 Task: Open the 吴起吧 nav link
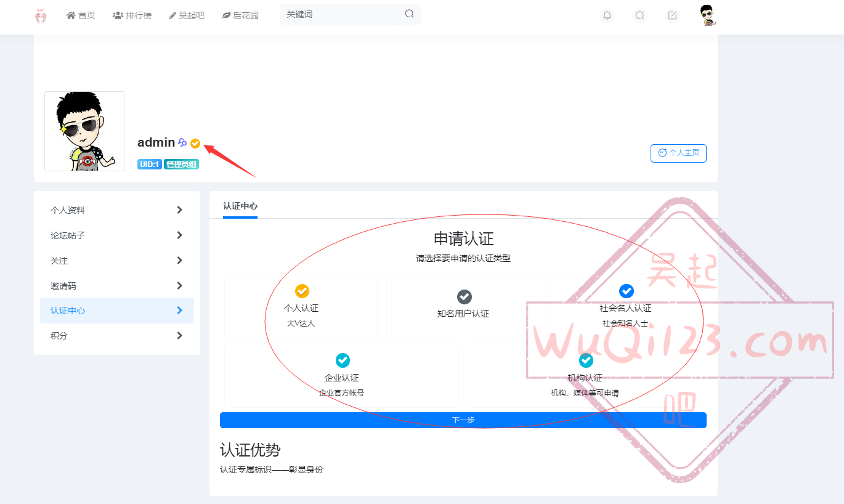coord(187,15)
